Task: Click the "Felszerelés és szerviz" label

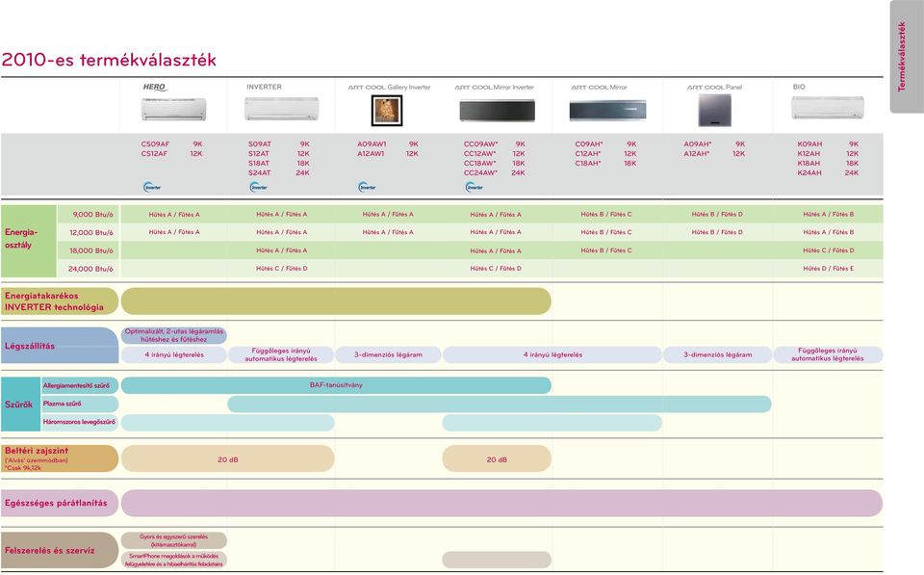Action: [49, 550]
